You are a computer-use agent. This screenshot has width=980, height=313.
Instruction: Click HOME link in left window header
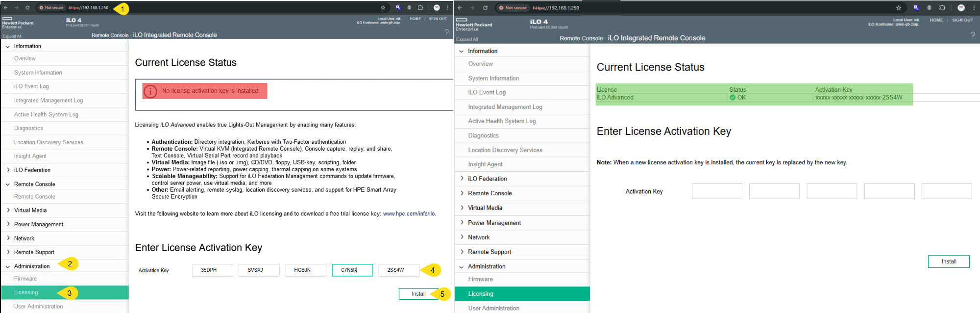(416, 19)
